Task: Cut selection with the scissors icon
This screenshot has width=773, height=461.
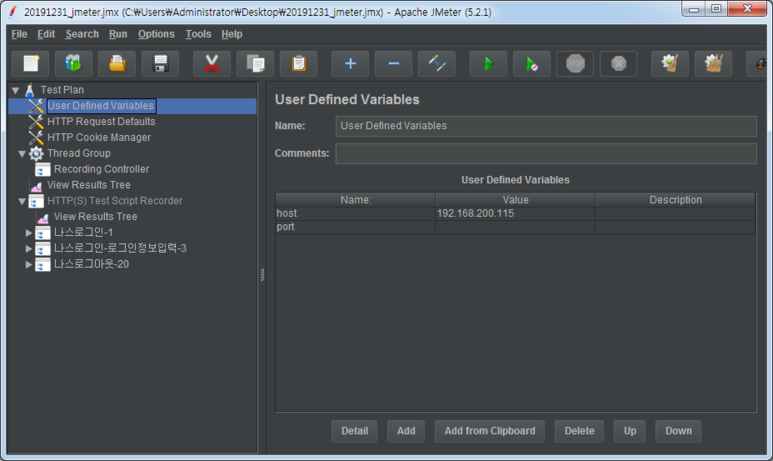Action: pos(212,64)
